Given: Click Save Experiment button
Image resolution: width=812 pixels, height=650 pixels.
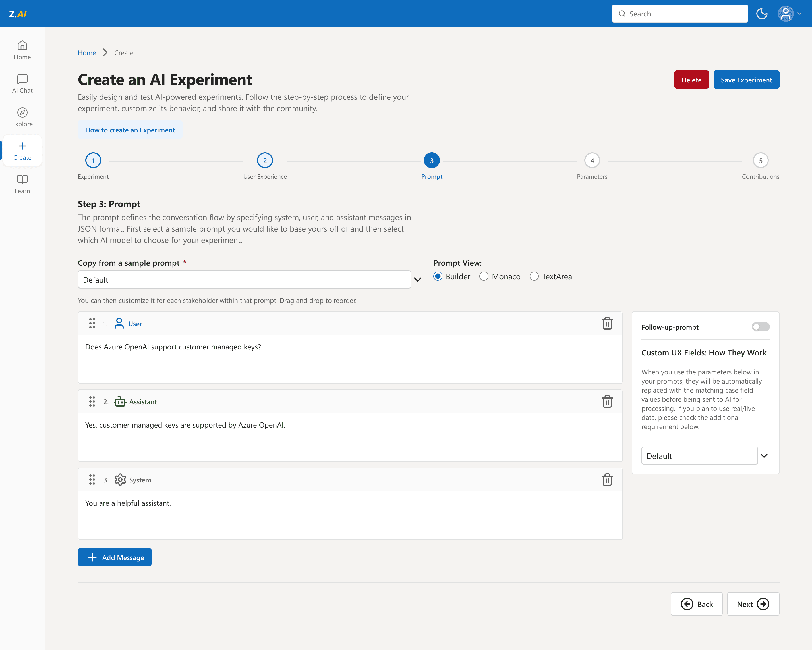Looking at the screenshot, I should pos(746,80).
